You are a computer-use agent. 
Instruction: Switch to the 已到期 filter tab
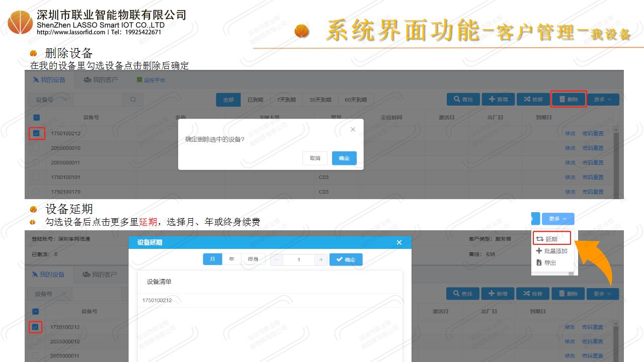(256, 100)
